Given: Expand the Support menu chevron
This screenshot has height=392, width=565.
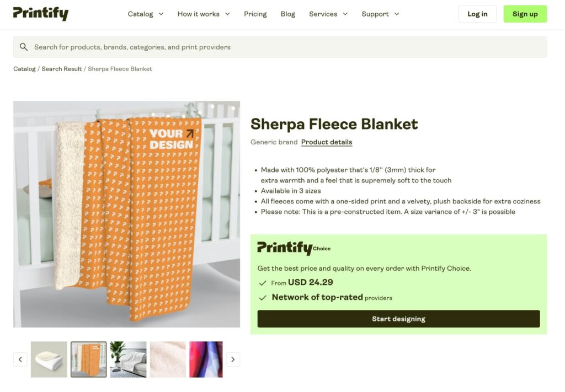Looking at the screenshot, I should [x=396, y=14].
